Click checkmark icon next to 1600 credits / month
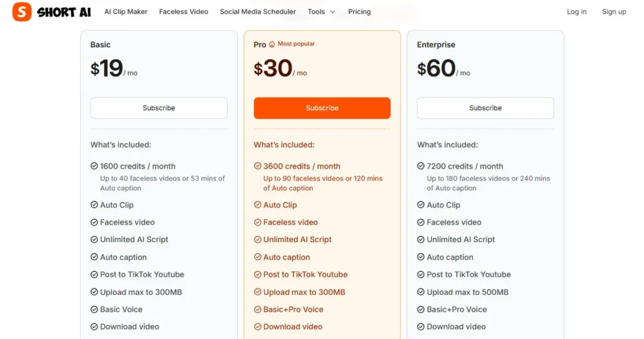This screenshot has height=339, width=644. tap(94, 167)
